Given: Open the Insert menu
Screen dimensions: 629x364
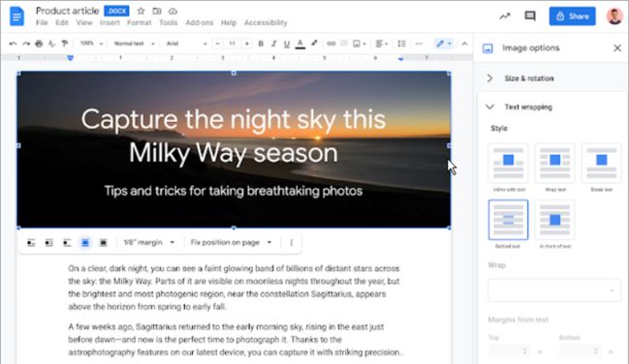Looking at the screenshot, I should pos(110,23).
